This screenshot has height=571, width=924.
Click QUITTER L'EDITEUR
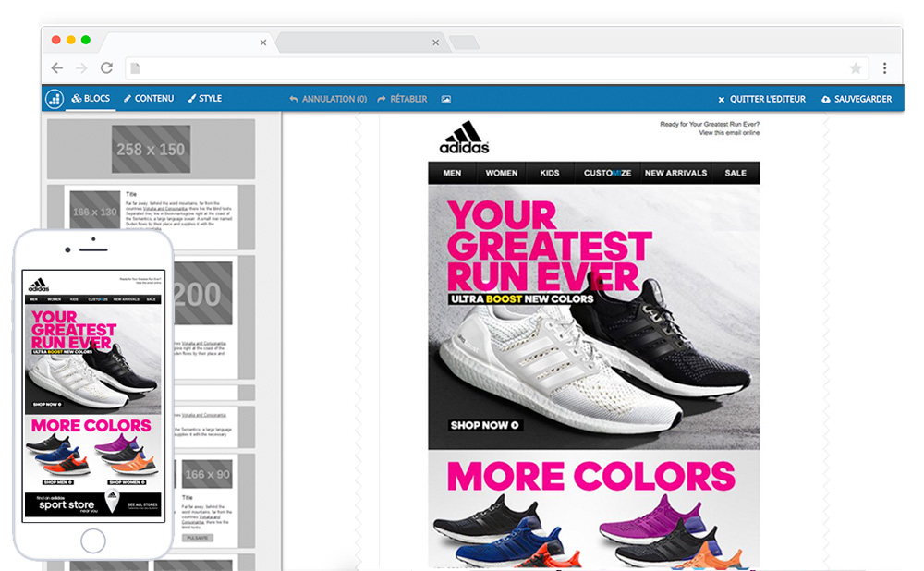coord(761,99)
